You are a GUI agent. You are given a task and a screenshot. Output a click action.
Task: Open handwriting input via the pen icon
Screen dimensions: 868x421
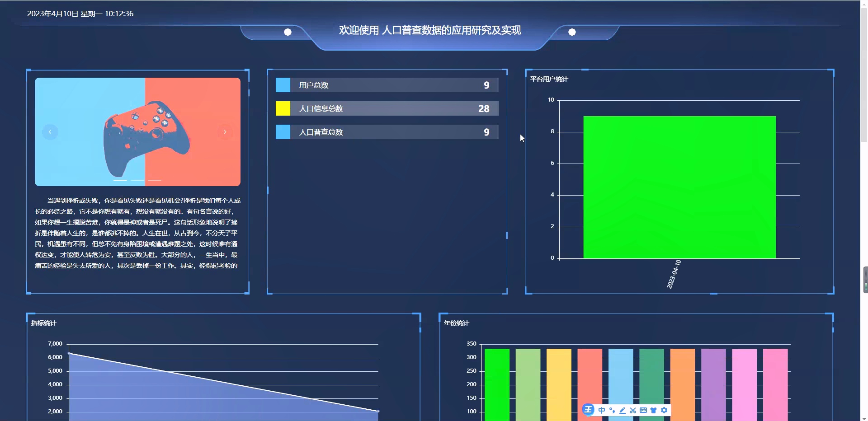click(x=622, y=410)
